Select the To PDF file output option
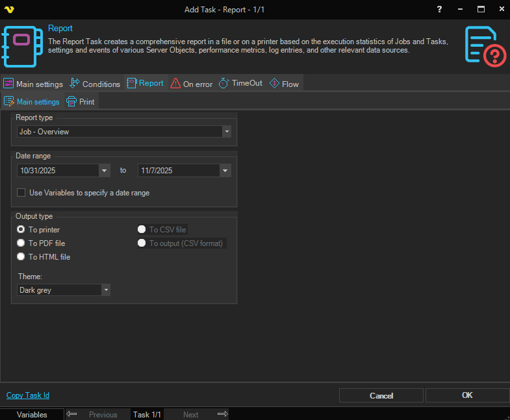510x420 pixels. coord(21,243)
